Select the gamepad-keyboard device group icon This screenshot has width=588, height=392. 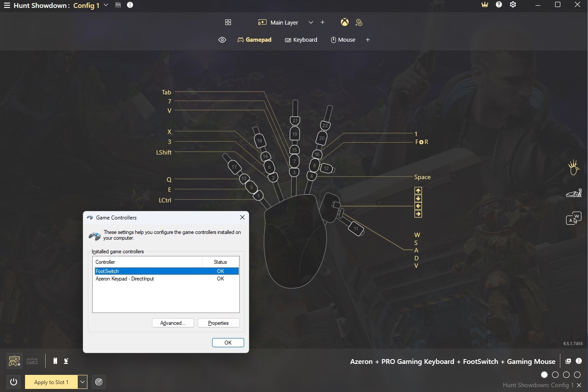[x=14, y=361]
